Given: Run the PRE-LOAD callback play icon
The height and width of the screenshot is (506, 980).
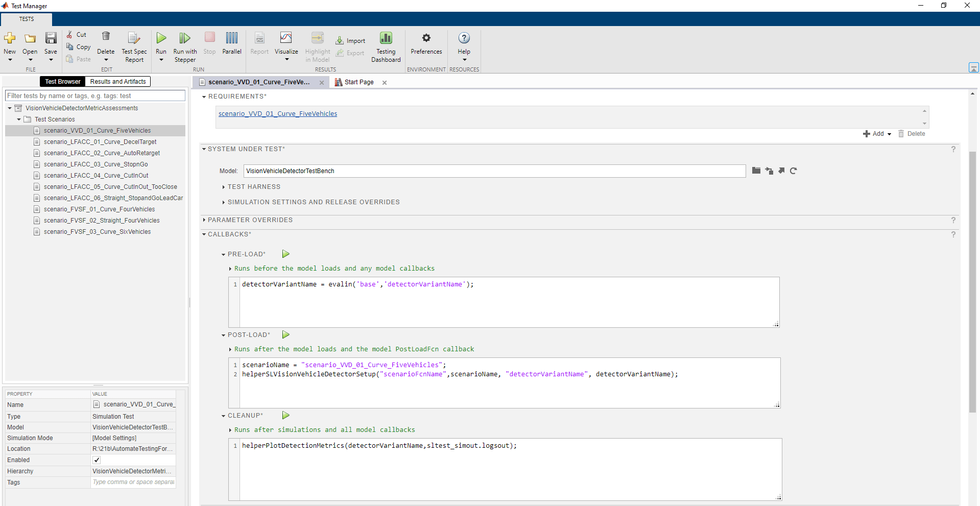Looking at the screenshot, I should (286, 254).
